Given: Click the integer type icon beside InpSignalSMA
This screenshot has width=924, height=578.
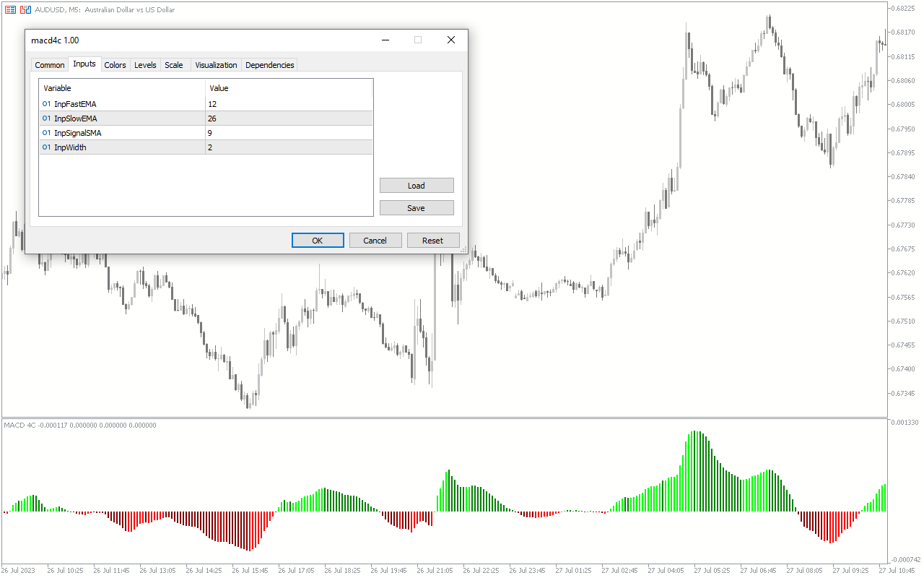Looking at the screenshot, I should 46,133.
